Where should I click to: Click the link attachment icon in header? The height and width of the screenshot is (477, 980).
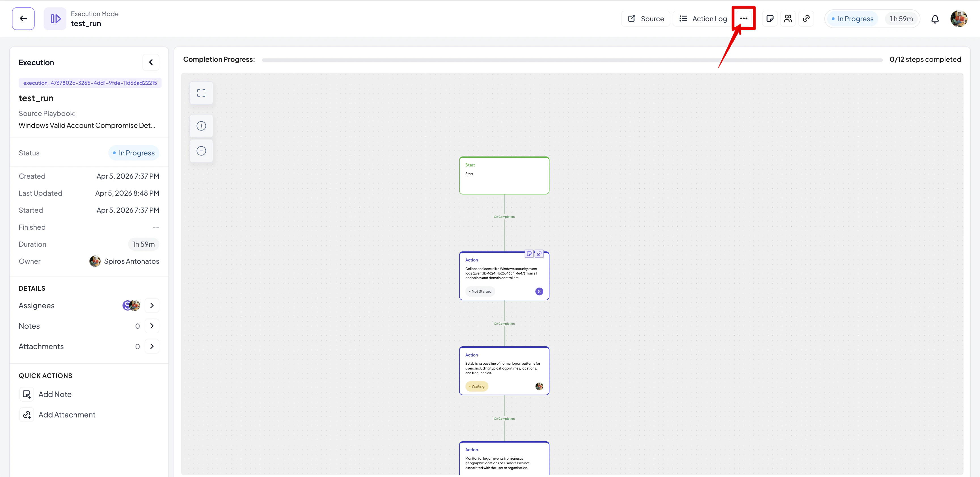click(x=806, y=19)
